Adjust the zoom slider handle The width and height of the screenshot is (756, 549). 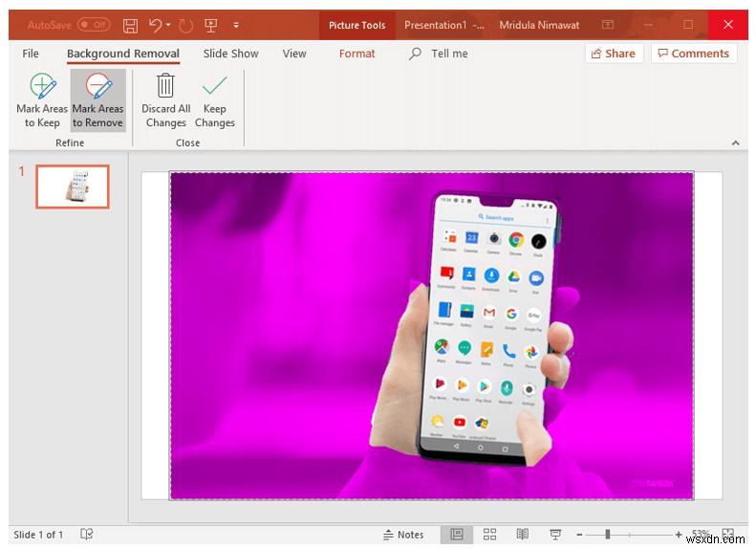(608, 535)
